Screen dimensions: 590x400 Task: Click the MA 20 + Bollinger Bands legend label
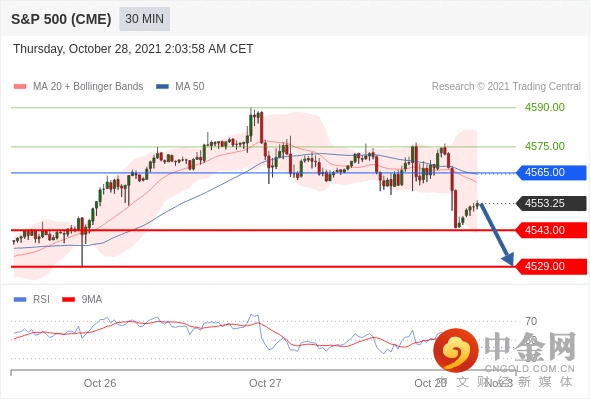point(88,87)
